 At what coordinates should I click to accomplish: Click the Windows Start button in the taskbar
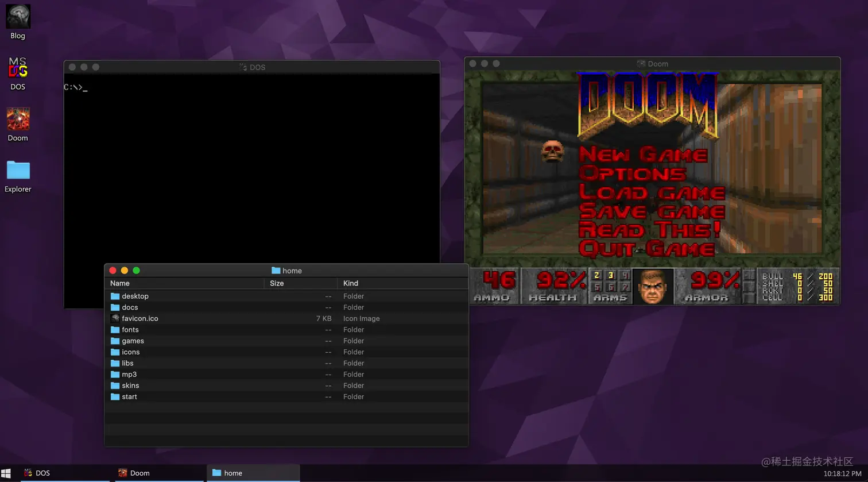pos(6,473)
